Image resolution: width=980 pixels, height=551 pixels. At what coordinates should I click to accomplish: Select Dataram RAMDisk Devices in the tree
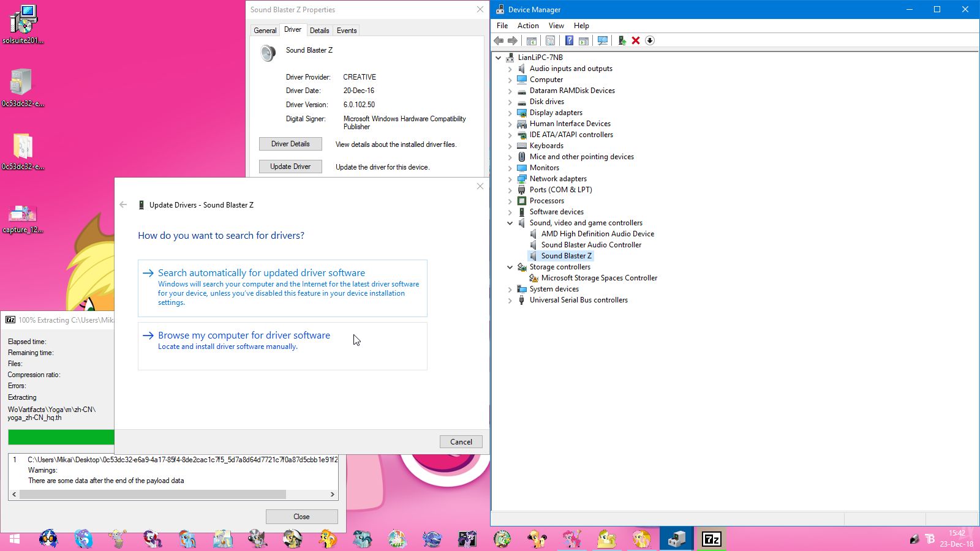click(x=572, y=91)
